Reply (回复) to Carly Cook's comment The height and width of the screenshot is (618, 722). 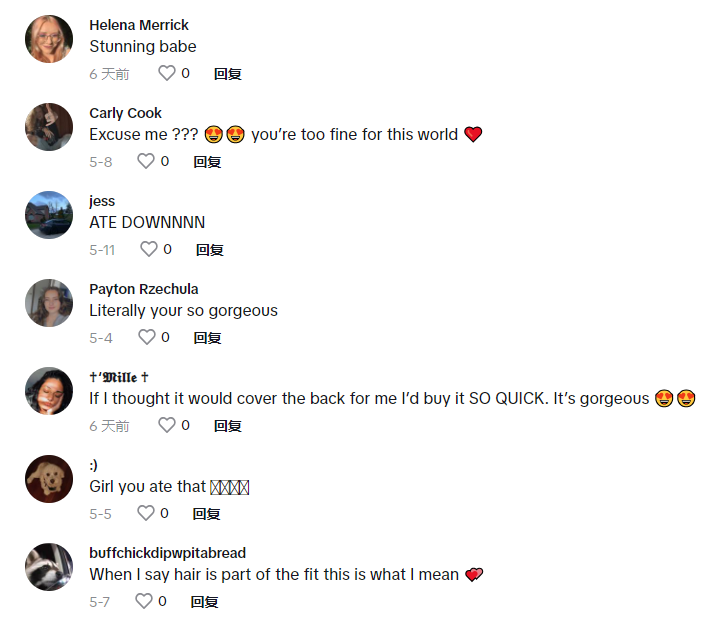pos(207,162)
